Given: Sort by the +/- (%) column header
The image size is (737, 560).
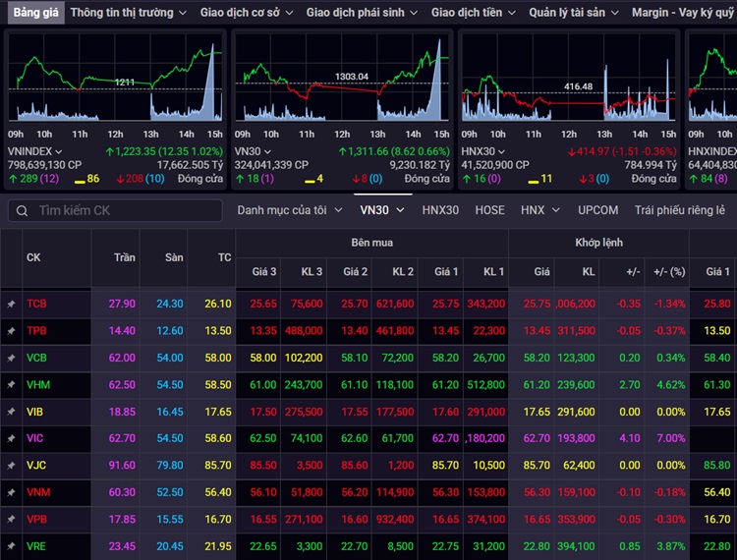Looking at the screenshot, I should 669,271.
